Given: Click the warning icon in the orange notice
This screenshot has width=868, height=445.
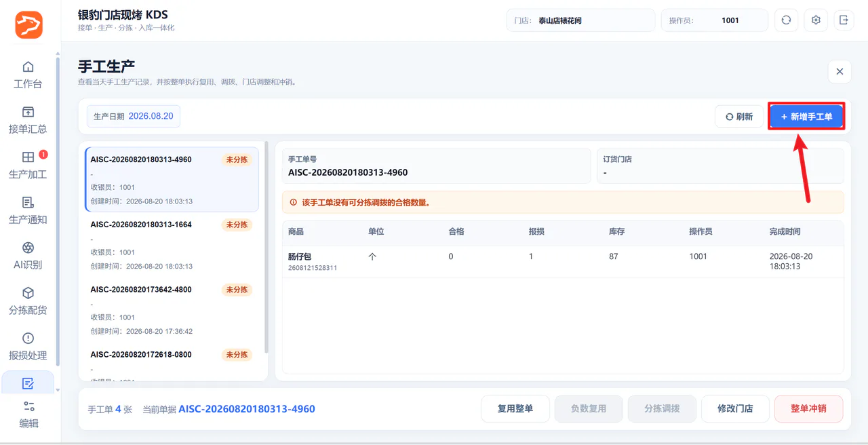Looking at the screenshot, I should click(294, 202).
